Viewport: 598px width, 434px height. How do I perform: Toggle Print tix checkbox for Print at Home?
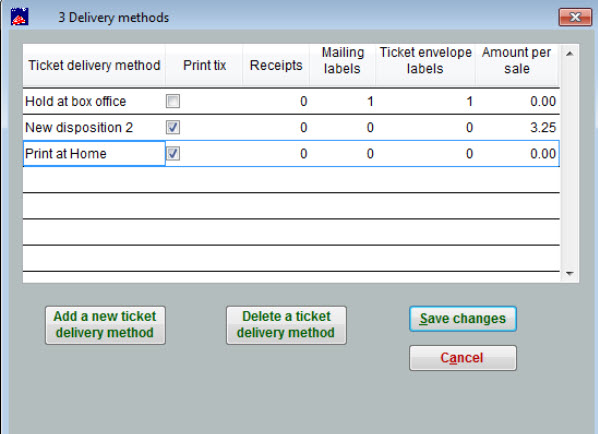tap(173, 153)
